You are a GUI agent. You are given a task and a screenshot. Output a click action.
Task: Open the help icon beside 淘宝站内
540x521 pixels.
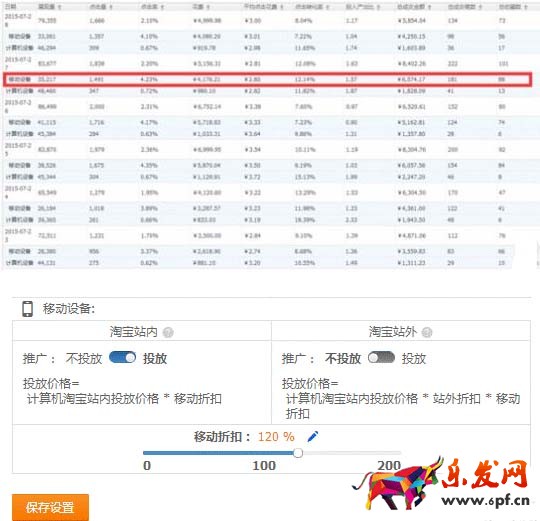[x=168, y=332]
